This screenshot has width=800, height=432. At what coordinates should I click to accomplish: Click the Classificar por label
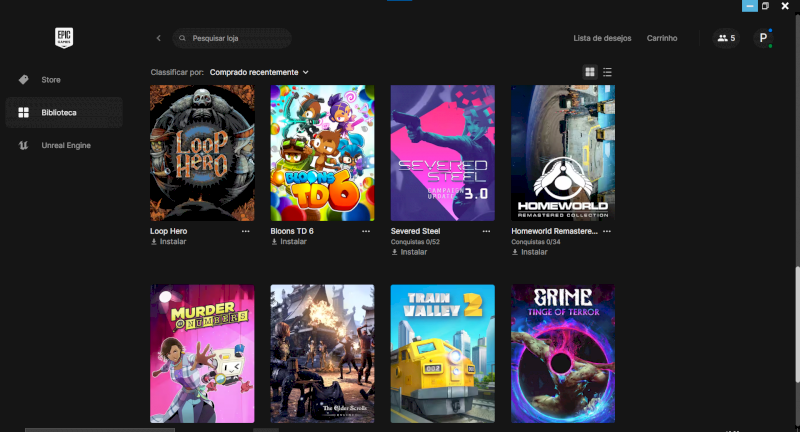point(177,72)
